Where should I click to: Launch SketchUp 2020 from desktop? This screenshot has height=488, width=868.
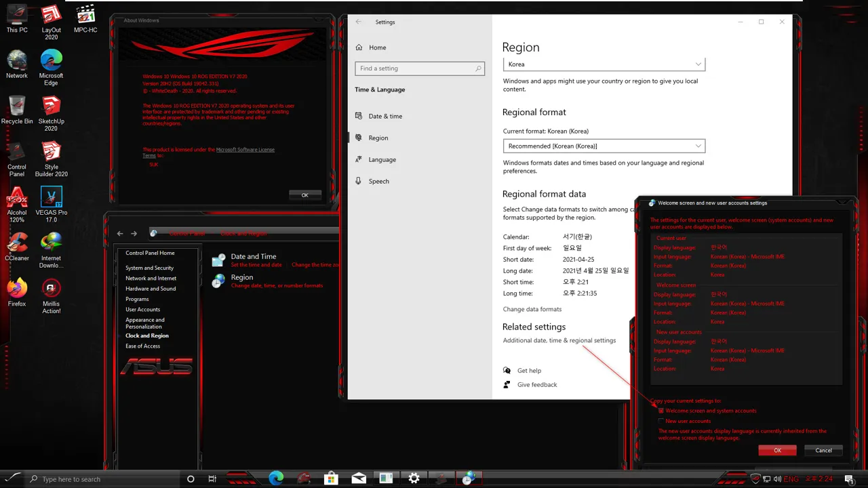click(51, 113)
